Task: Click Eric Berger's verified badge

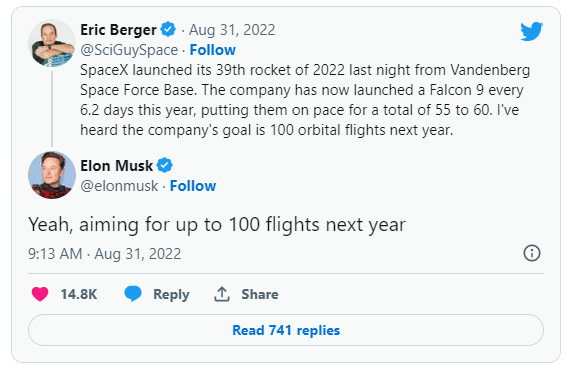Action: tap(168, 30)
